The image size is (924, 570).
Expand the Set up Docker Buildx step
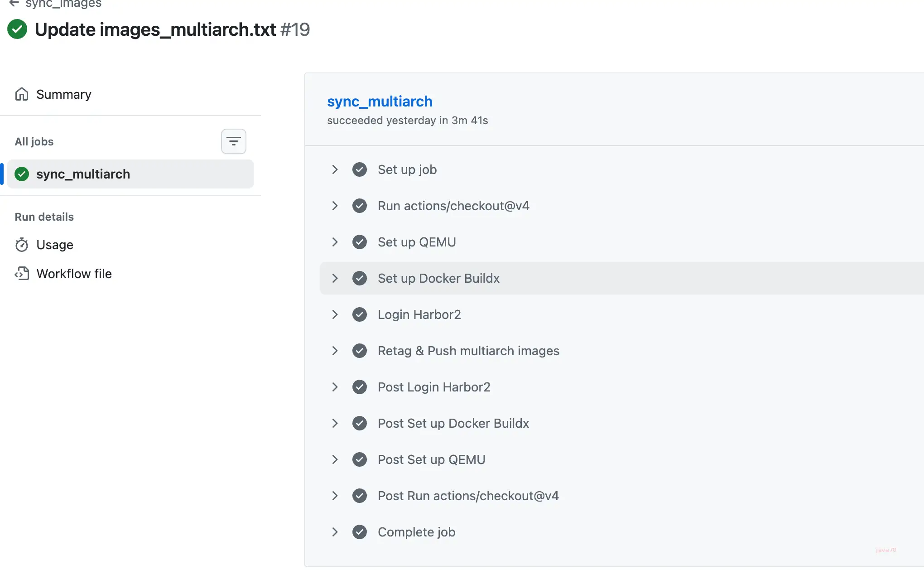335,278
